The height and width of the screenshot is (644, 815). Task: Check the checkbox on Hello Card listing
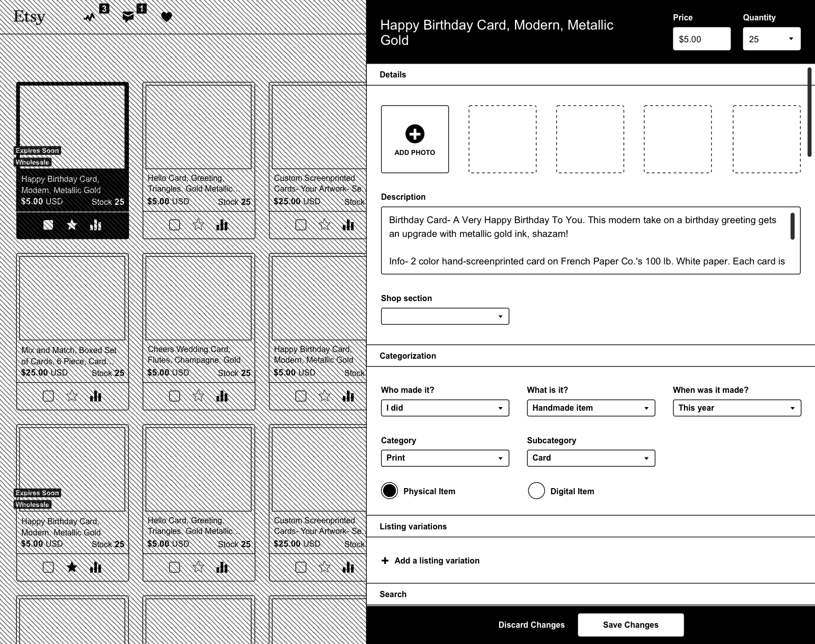(x=174, y=224)
